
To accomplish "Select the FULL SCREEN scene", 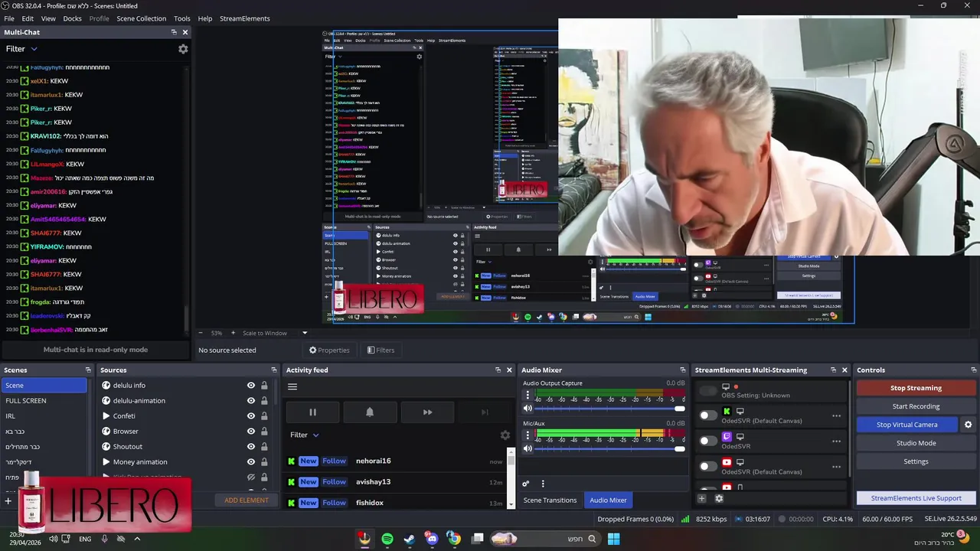I will tap(44, 401).
